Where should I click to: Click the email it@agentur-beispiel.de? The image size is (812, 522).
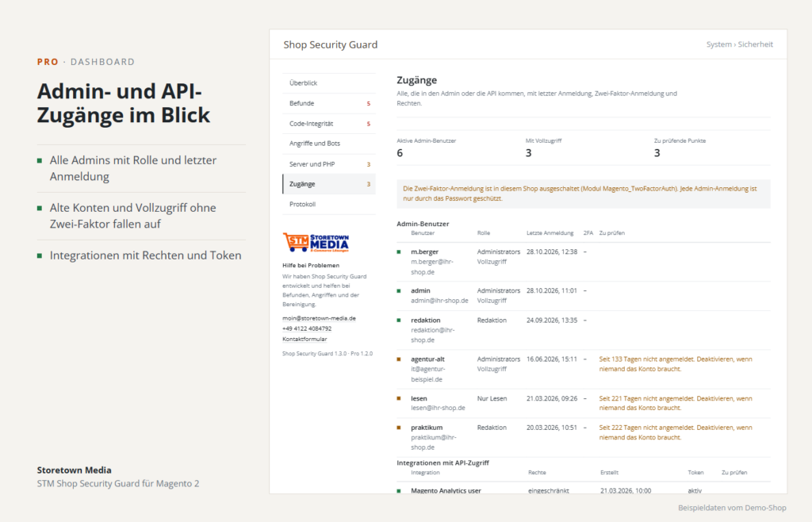[427, 374]
